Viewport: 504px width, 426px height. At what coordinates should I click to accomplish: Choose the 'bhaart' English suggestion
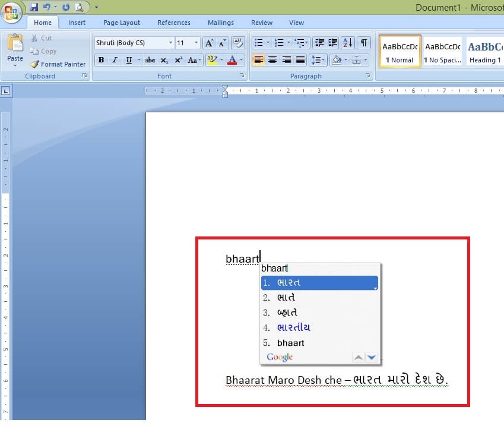pyautogui.click(x=290, y=343)
